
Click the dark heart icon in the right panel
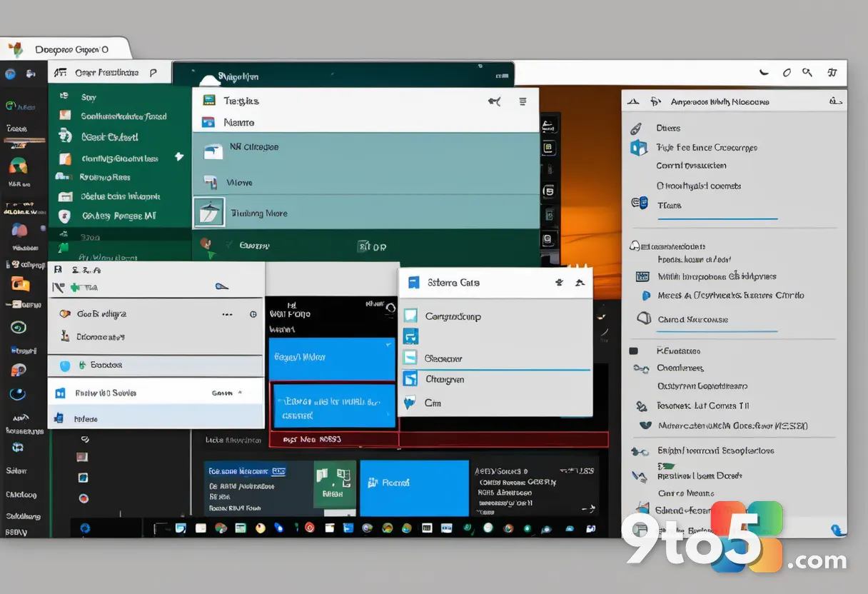646,425
